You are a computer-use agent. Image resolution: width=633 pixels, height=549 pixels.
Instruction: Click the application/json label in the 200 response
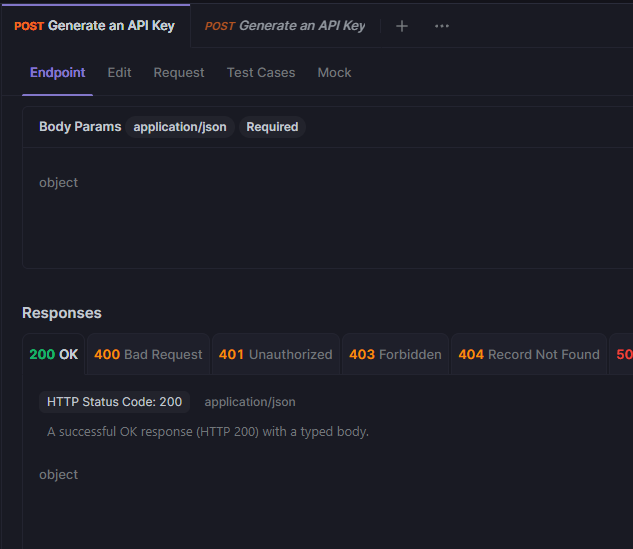(x=250, y=402)
